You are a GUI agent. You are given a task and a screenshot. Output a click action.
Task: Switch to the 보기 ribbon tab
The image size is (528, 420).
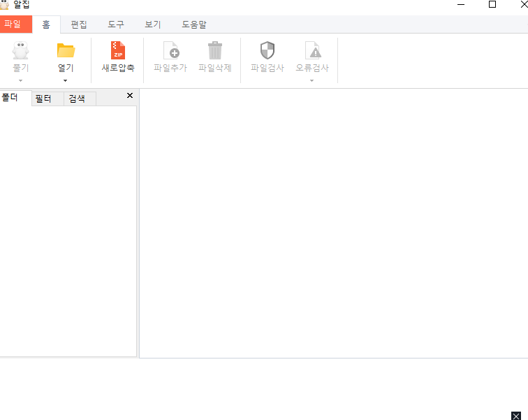pyautogui.click(x=153, y=24)
